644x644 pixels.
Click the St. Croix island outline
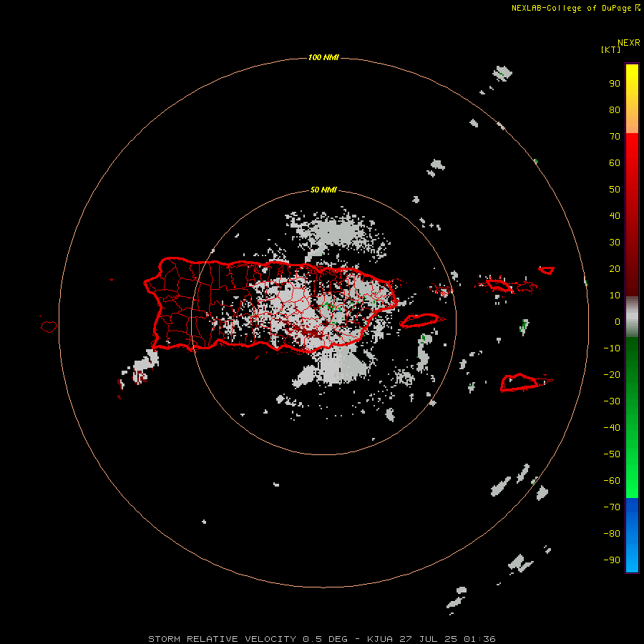pos(519,383)
